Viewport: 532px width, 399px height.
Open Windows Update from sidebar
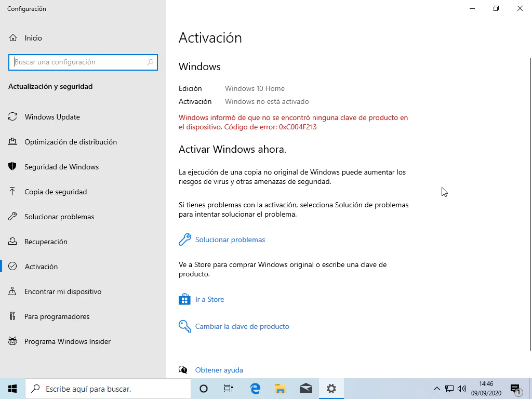point(52,117)
